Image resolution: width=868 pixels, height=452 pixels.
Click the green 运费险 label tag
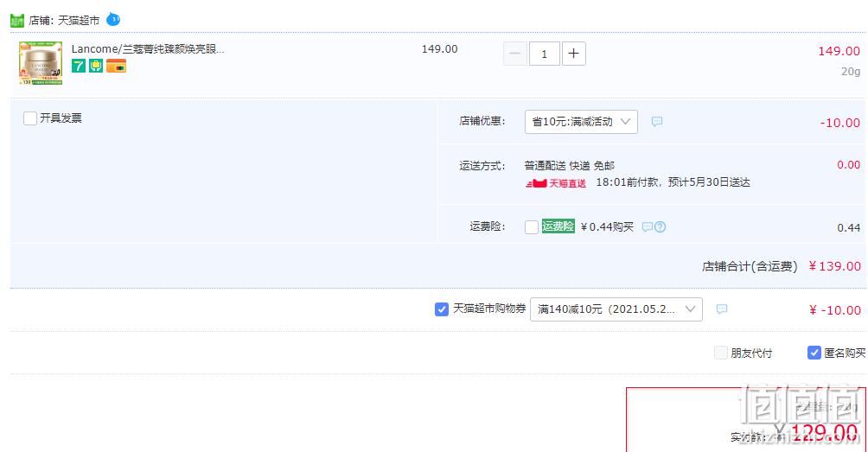(558, 226)
